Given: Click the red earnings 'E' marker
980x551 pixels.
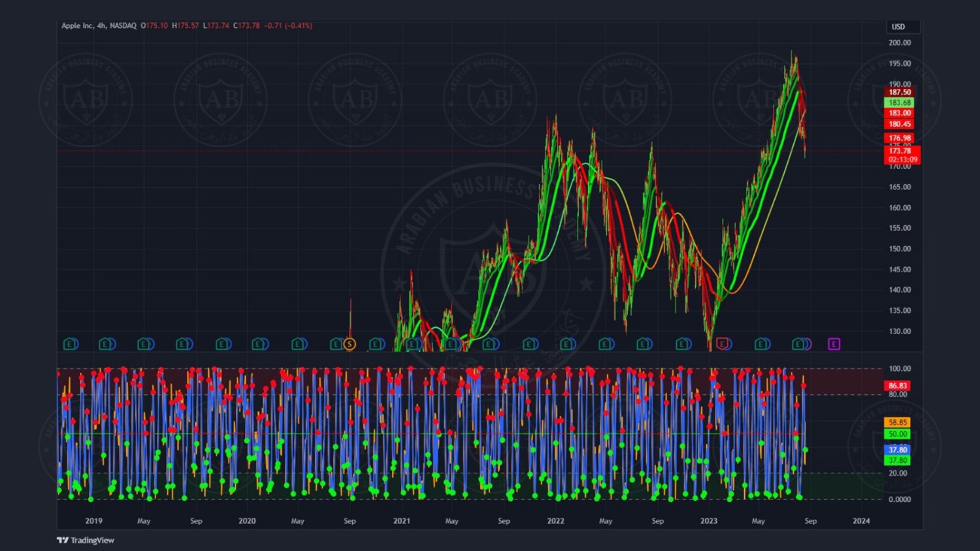Looking at the screenshot, I should [722, 343].
